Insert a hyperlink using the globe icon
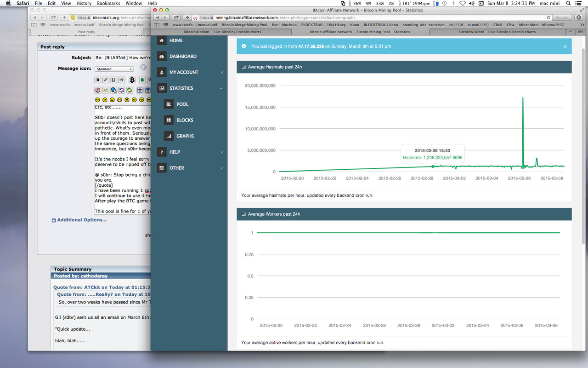The height and width of the screenshot is (368, 588). [x=113, y=90]
